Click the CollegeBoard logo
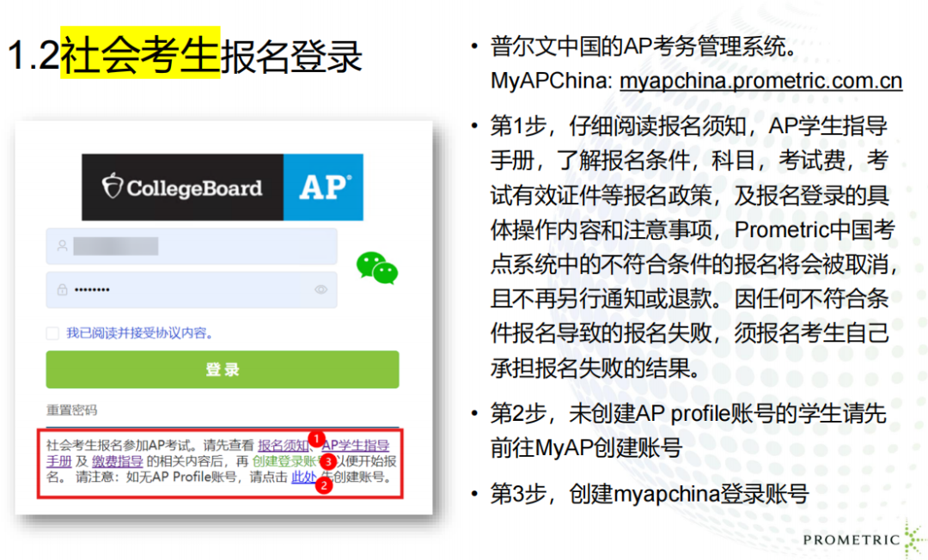 pos(182,187)
